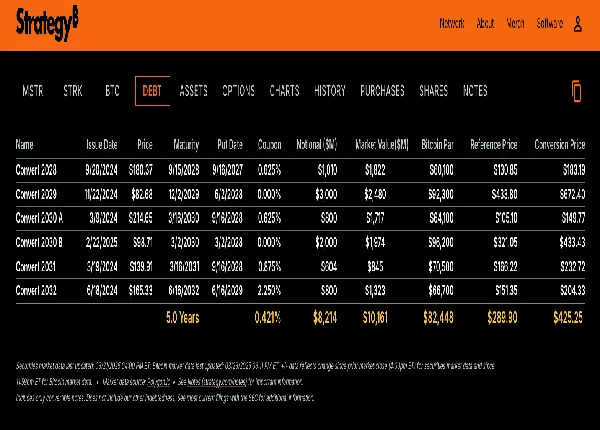The height and width of the screenshot is (430, 600).
Task: Switch to the HISTORY tab
Action: [x=330, y=91]
